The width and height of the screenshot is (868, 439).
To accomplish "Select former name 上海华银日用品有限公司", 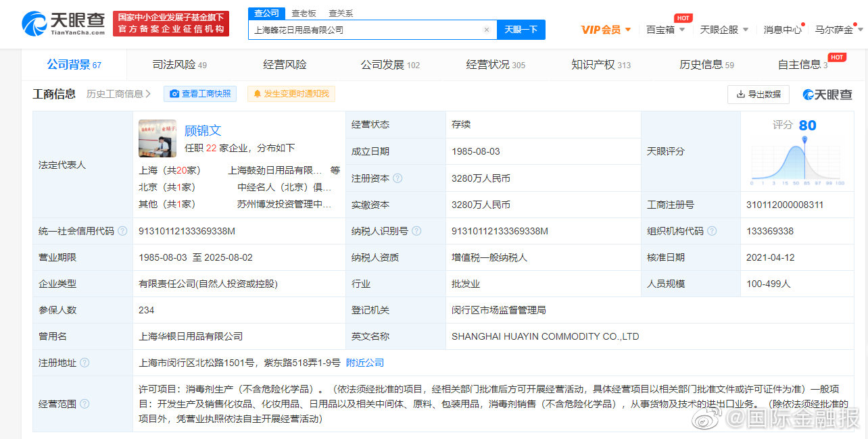I will point(191,336).
